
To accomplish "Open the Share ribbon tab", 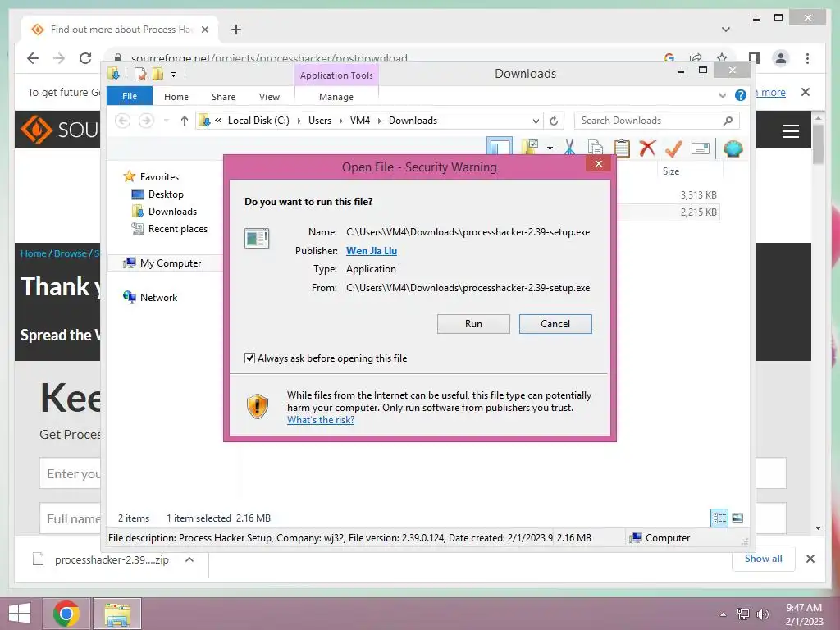I will pos(223,97).
